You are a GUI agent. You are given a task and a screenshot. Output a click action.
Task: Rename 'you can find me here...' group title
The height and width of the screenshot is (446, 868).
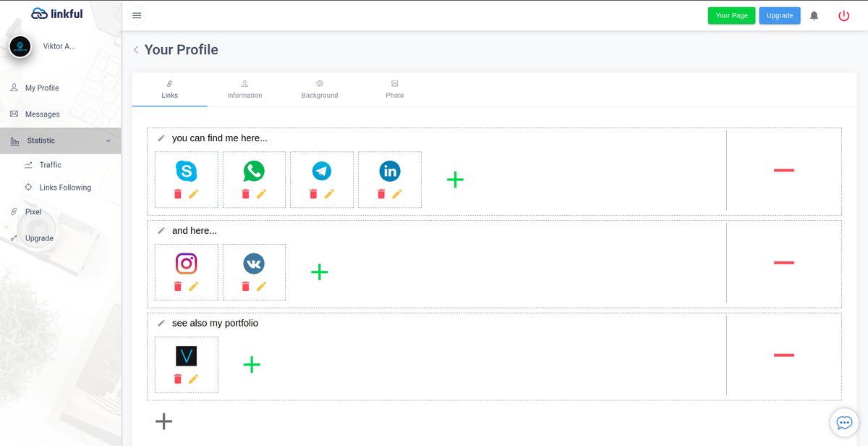click(161, 138)
